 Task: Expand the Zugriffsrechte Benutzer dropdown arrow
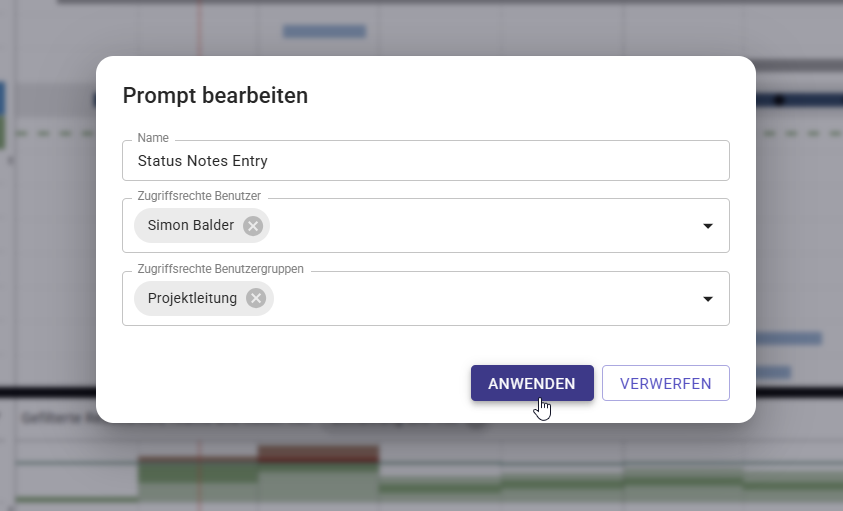(x=707, y=226)
